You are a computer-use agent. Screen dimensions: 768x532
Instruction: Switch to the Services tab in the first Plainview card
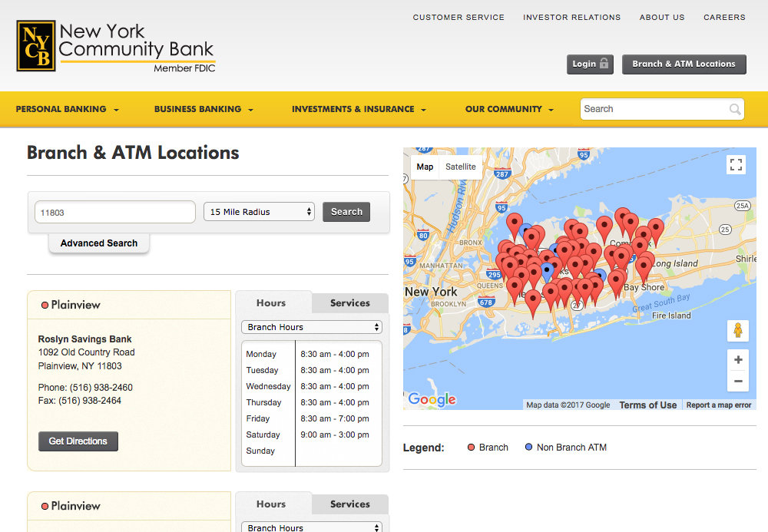point(349,303)
